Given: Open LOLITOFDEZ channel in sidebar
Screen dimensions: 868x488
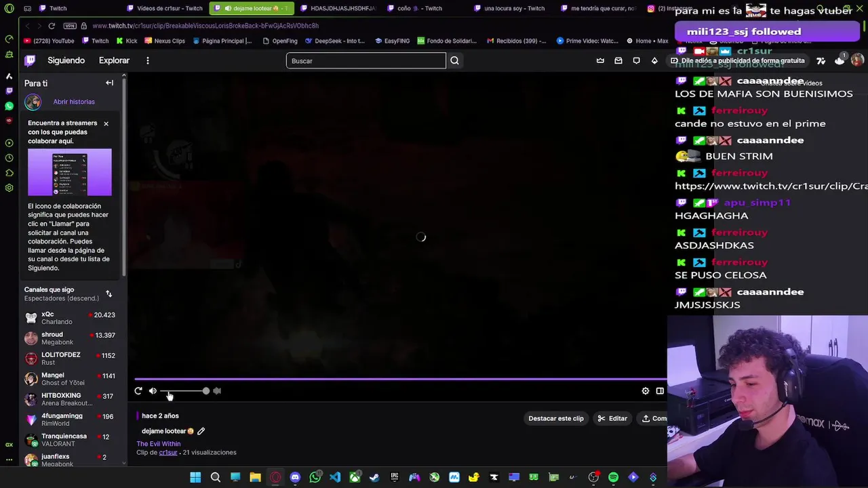Looking at the screenshot, I should click(x=70, y=359).
